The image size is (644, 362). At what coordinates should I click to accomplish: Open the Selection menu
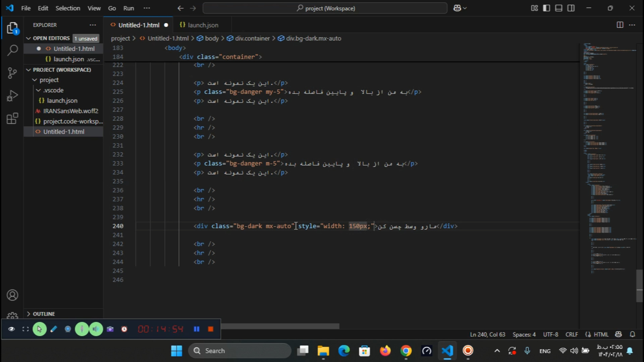67,8
